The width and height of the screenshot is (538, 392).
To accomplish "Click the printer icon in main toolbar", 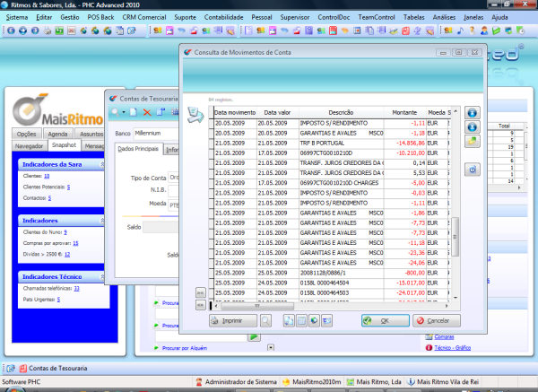I will click(48, 30).
